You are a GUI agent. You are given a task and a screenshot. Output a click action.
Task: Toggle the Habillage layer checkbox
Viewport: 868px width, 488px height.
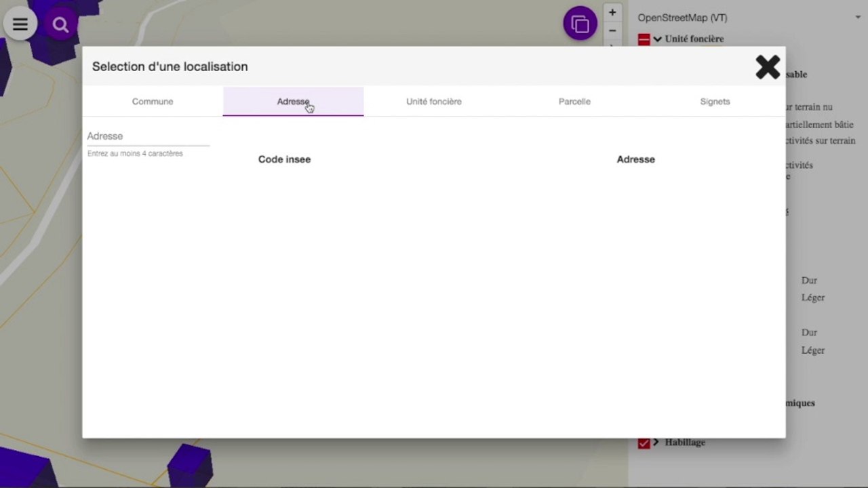644,443
